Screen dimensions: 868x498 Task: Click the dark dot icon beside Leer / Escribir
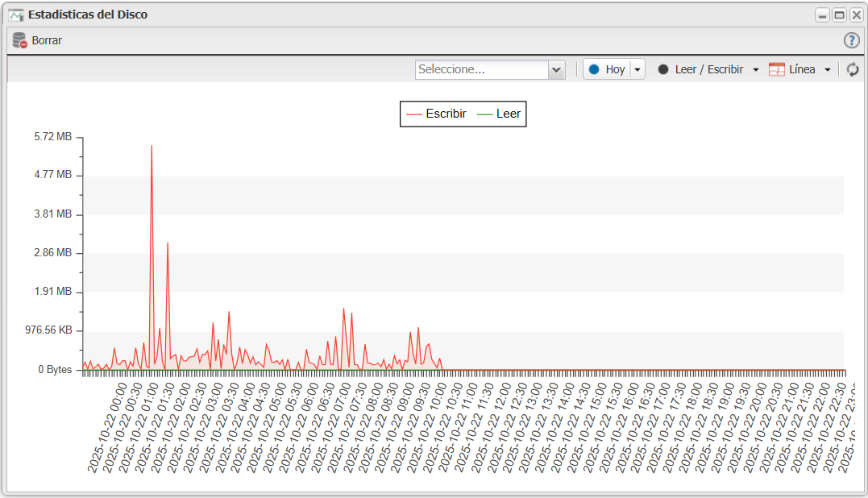663,69
